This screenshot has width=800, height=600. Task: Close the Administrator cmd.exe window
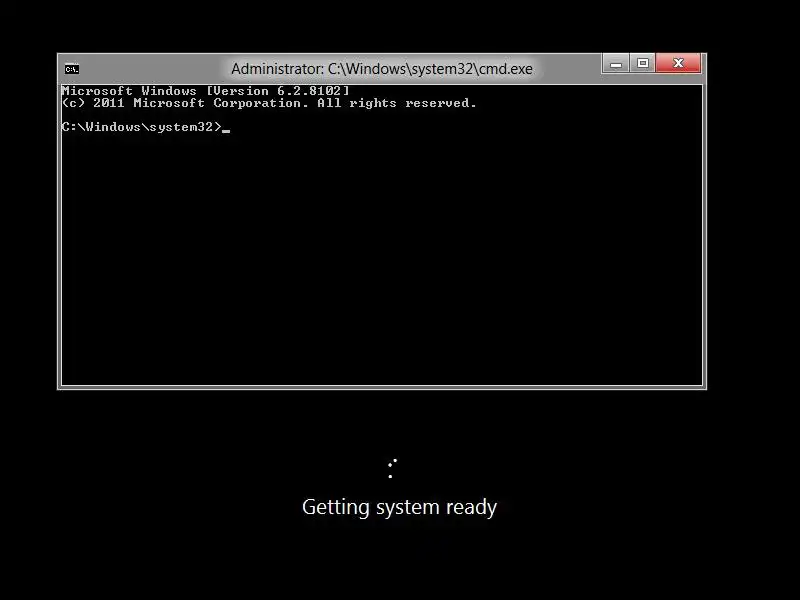coord(678,63)
